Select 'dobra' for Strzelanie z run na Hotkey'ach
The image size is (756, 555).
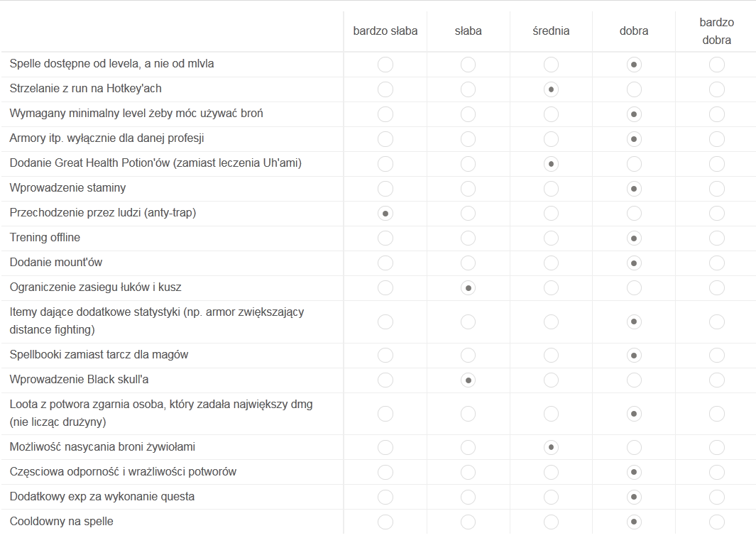tap(634, 89)
